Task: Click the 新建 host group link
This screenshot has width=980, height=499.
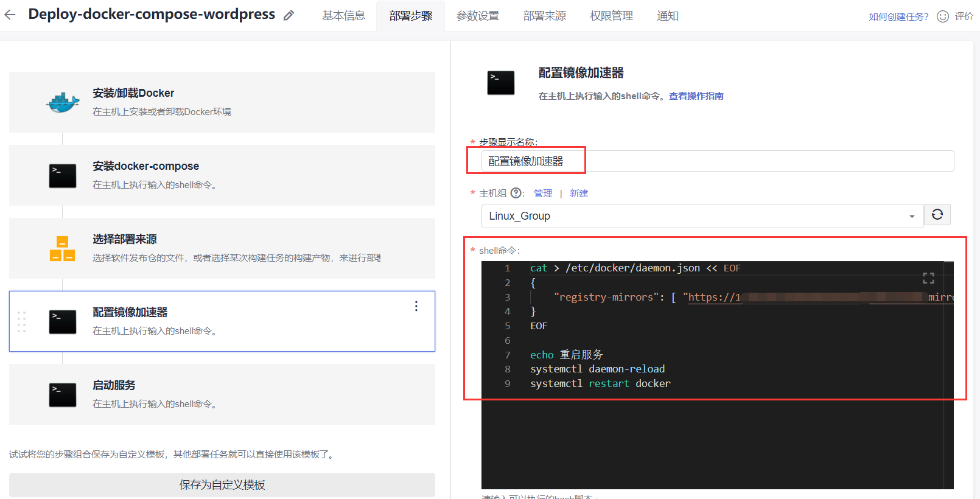Action: click(x=579, y=193)
